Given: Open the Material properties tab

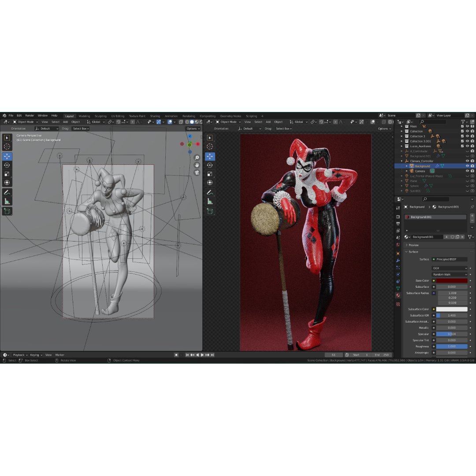Looking at the screenshot, I should 398,295.
